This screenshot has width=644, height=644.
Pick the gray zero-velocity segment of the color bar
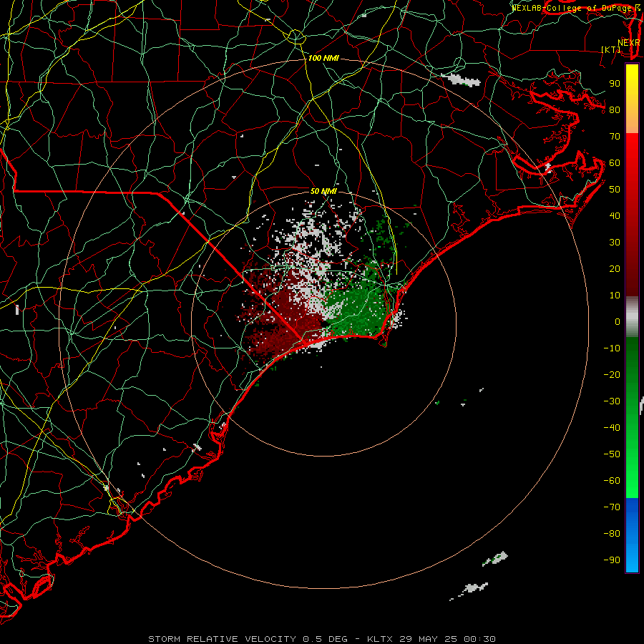tap(632, 317)
